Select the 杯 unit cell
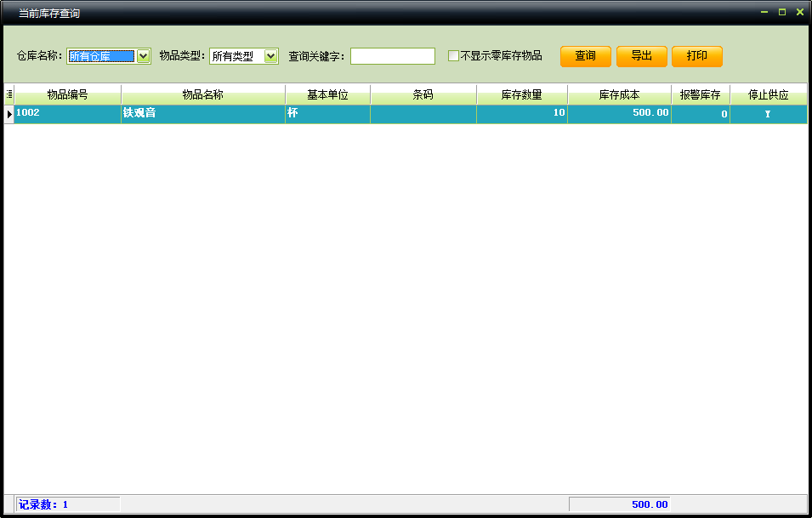The width and height of the screenshot is (812, 518). coord(328,114)
